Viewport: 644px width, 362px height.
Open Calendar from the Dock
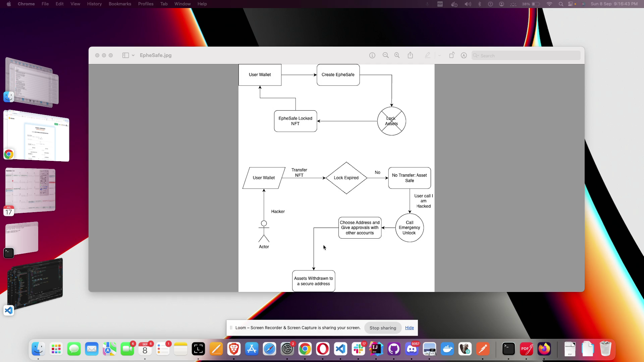click(x=145, y=349)
